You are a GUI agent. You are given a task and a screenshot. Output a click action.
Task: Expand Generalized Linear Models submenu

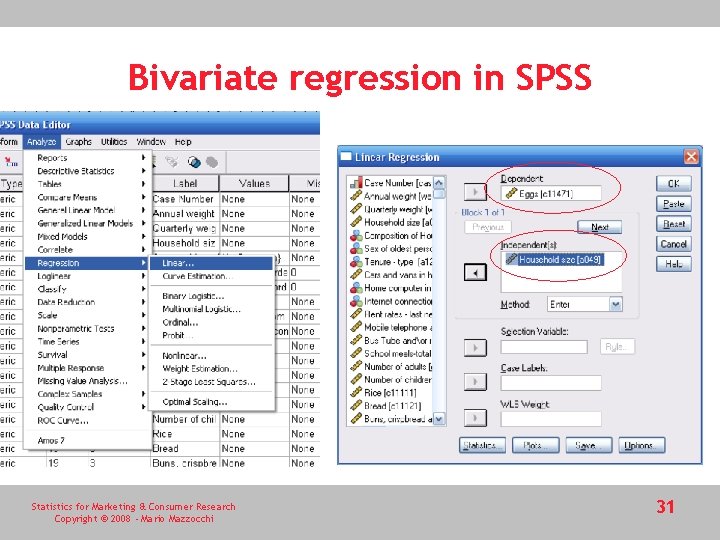pos(87,224)
